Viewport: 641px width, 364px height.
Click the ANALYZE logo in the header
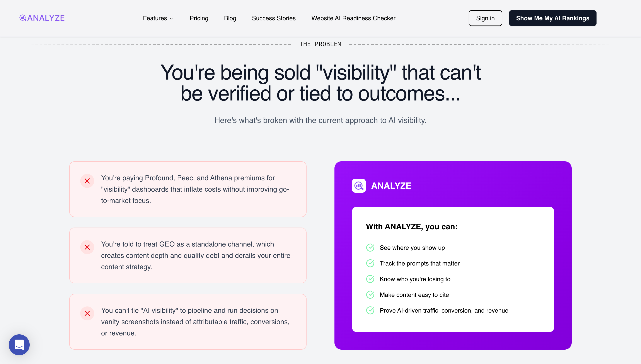(42, 18)
